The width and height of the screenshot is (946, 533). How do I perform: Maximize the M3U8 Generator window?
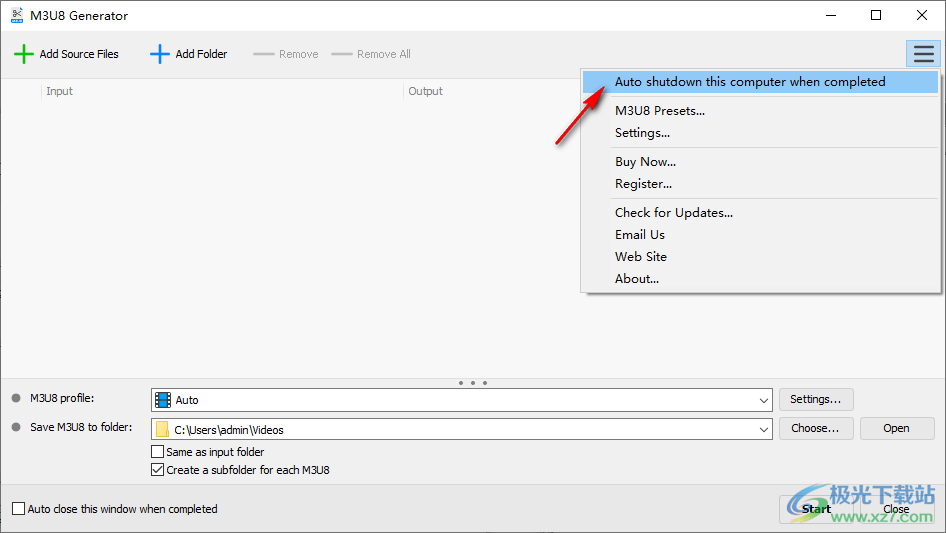[876, 15]
